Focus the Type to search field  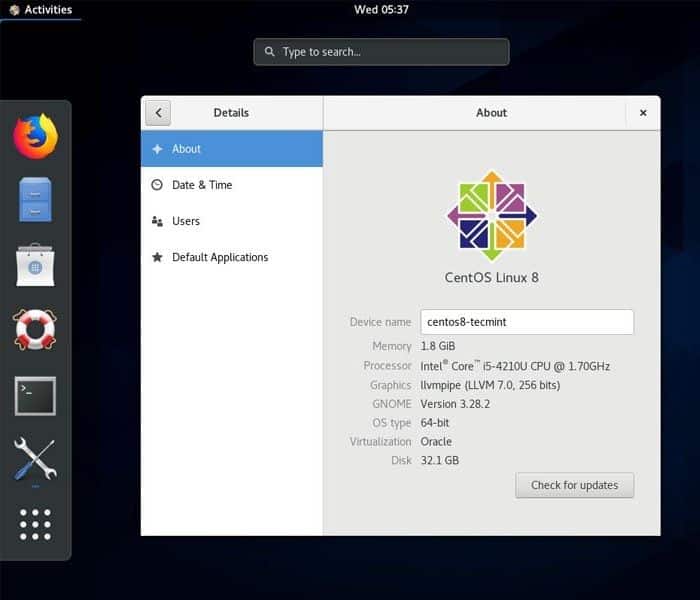pos(381,52)
